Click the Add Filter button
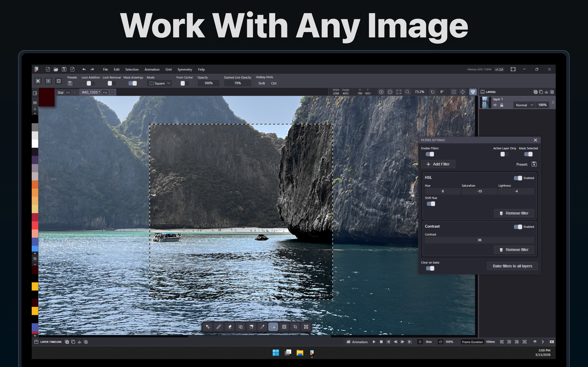 (x=438, y=164)
